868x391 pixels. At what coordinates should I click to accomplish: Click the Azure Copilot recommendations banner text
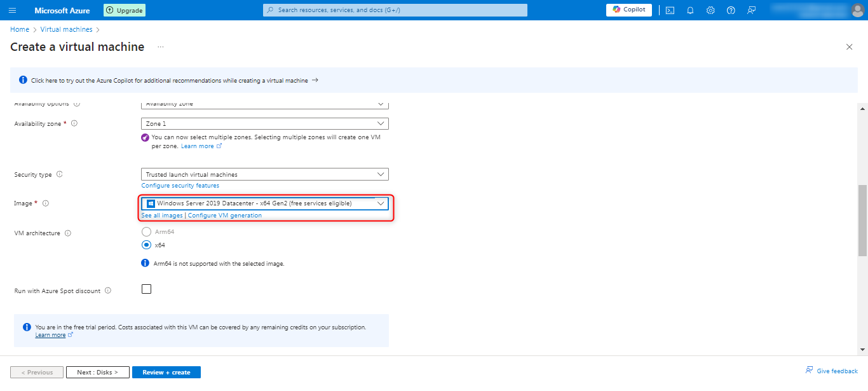170,81
